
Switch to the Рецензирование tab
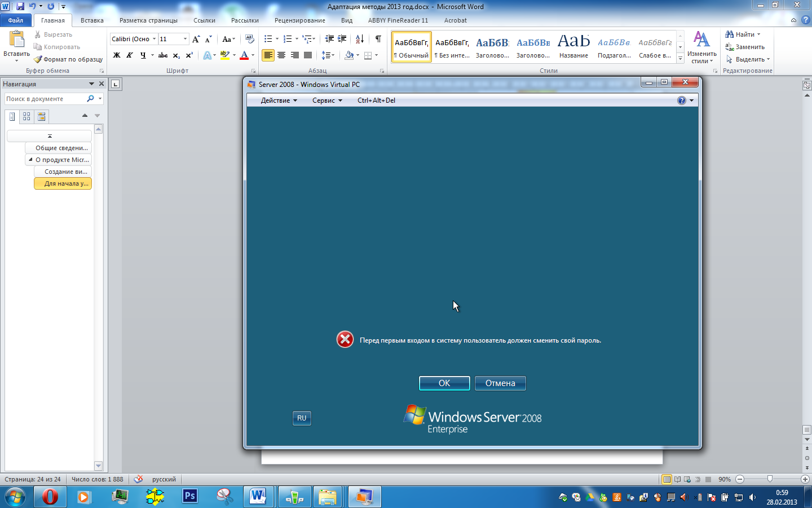coord(300,20)
